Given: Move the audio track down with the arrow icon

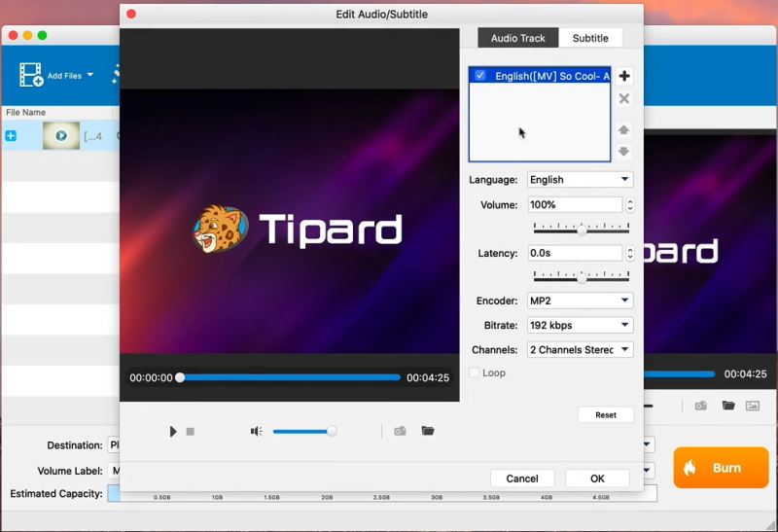Looking at the screenshot, I should coord(623,151).
